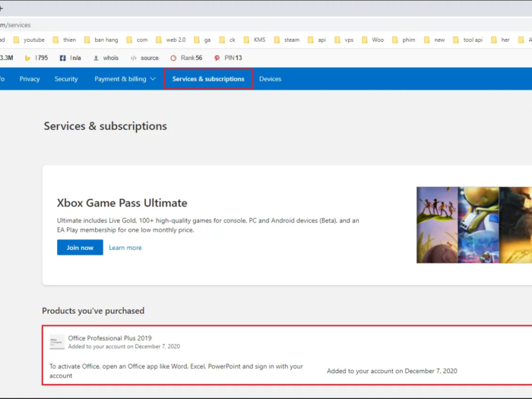The height and width of the screenshot is (399, 532).
Task: Open the youtube bookmark folder
Action: tap(29, 40)
